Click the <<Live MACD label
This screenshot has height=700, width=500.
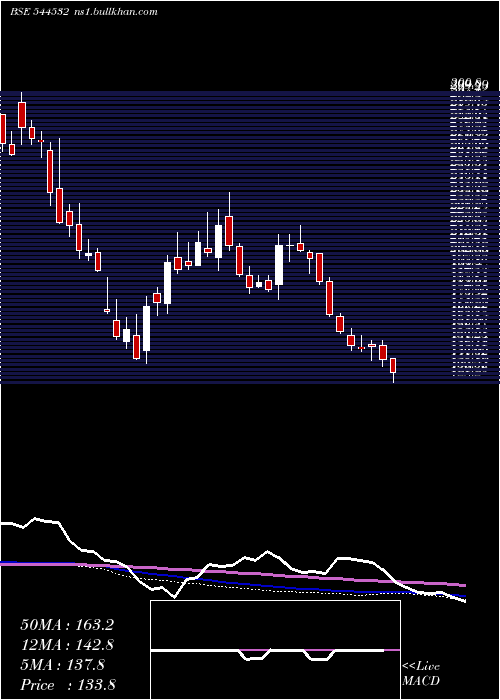click(421, 674)
